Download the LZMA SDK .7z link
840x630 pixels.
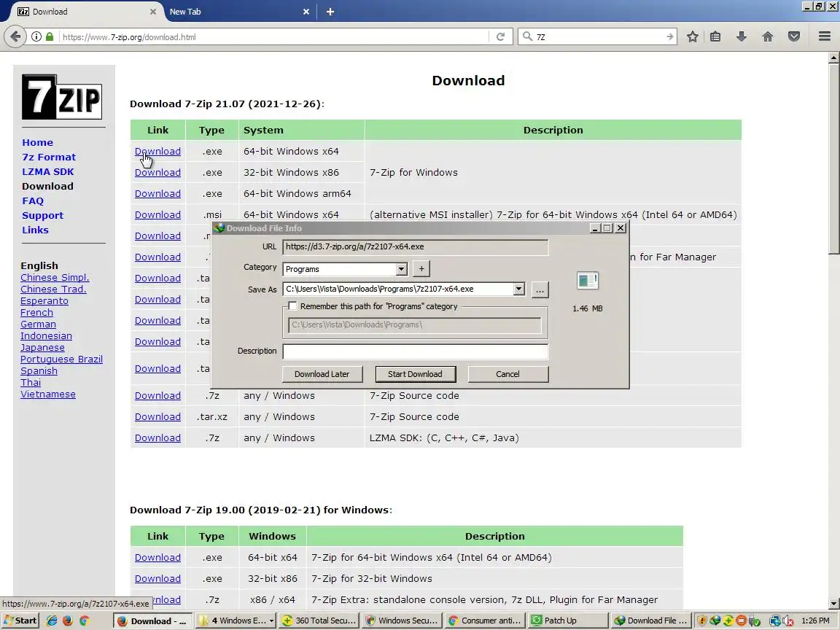pyautogui.click(x=157, y=437)
